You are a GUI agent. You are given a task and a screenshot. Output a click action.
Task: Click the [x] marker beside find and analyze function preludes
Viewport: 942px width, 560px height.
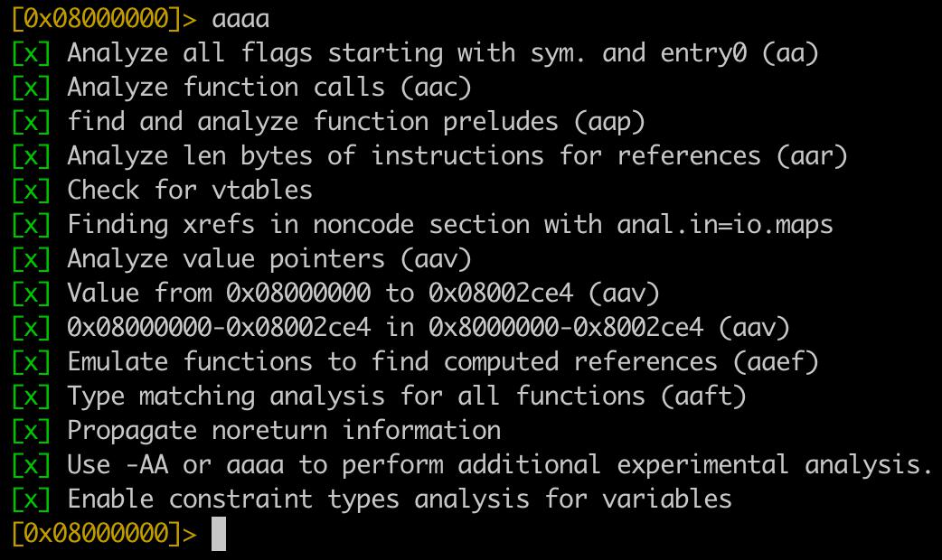tap(32, 123)
